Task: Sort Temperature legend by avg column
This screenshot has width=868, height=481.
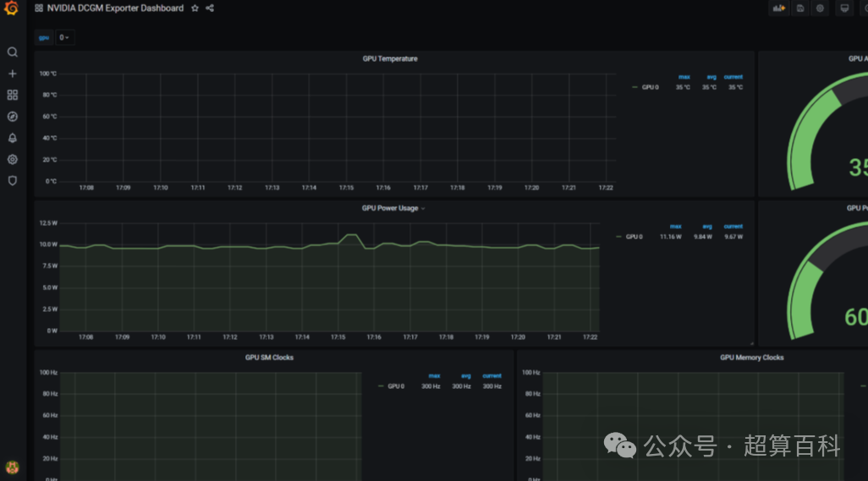Action: (711, 77)
